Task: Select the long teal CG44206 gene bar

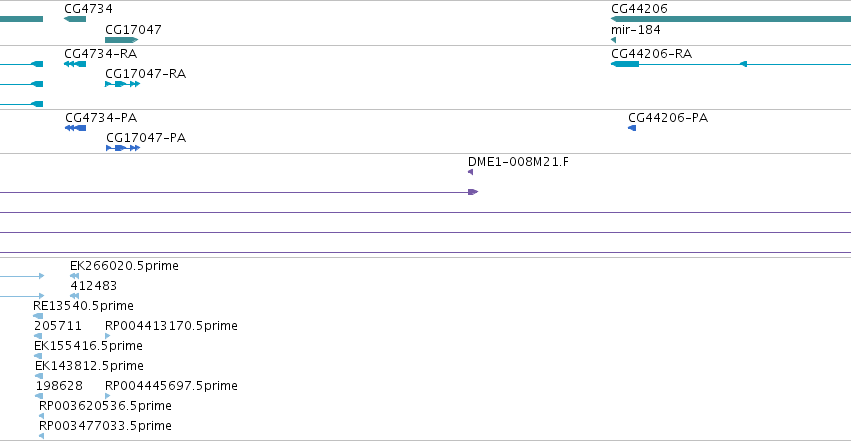Action: (731, 19)
